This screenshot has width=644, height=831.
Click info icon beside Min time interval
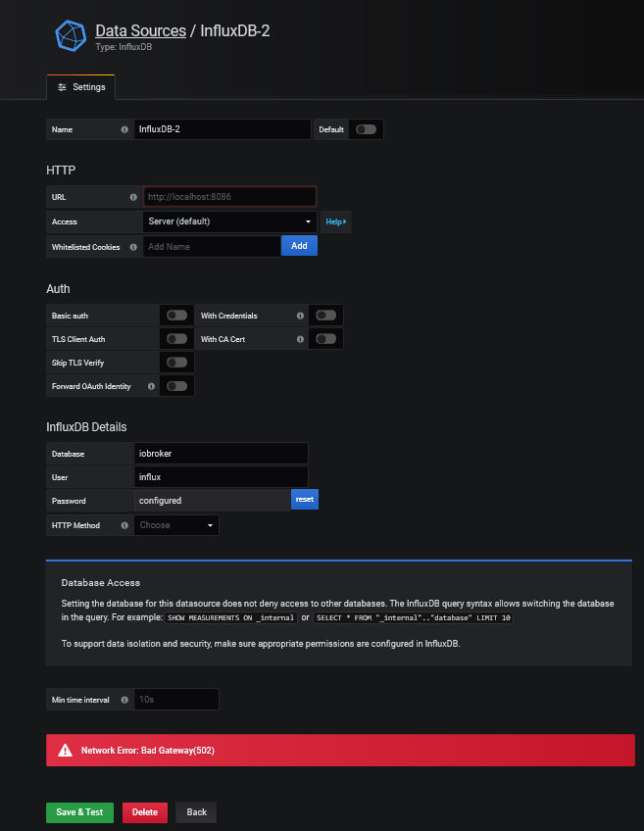pos(124,700)
